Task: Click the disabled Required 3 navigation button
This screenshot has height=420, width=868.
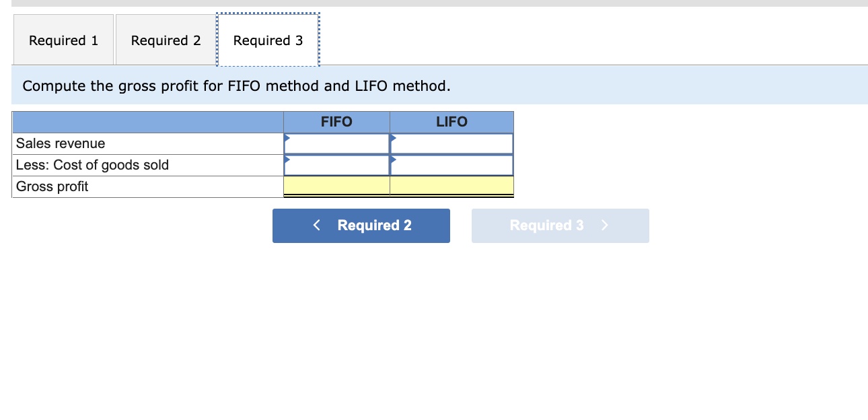Action: click(560, 225)
